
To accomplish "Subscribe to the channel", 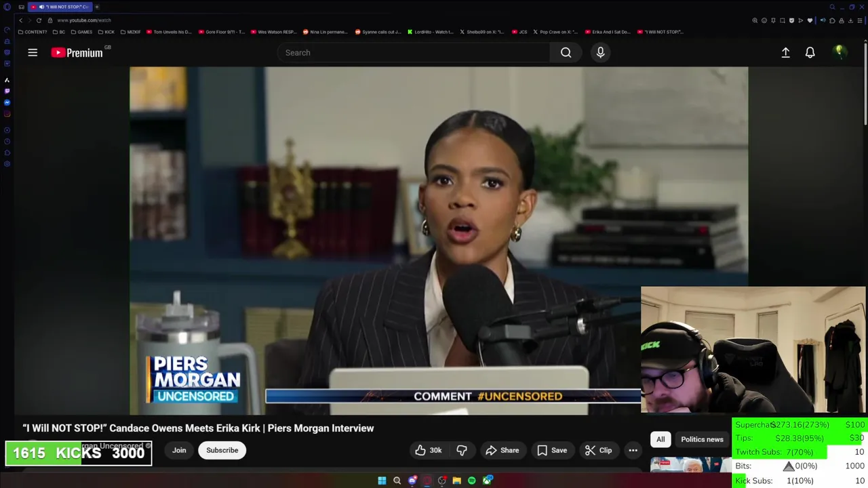I will (222, 450).
